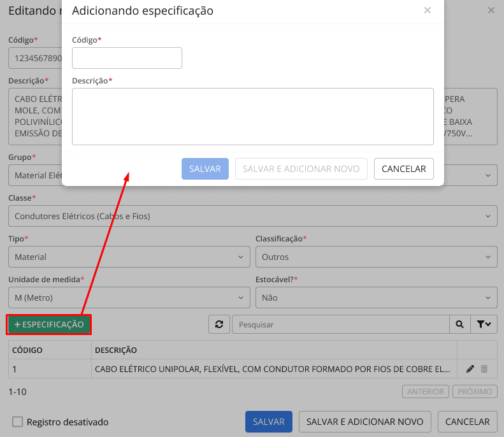Open the filter funnel options
This screenshot has height=437, width=504.
(x=484, y=324)
